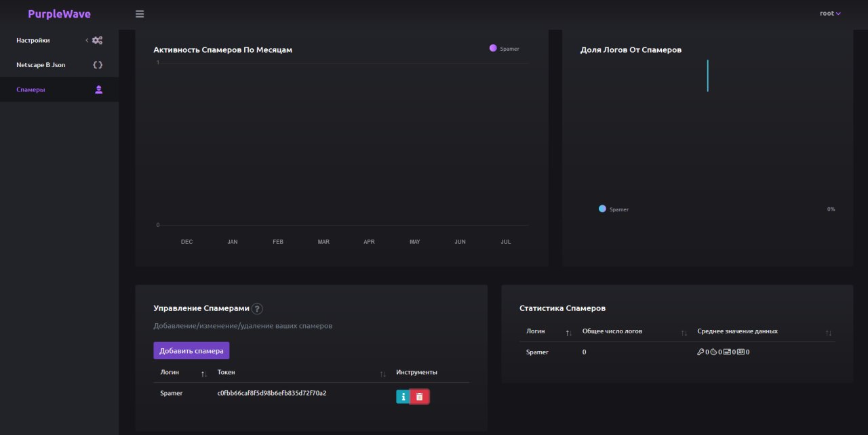Viewport: 868px width, 435px height.
Task: Click the help question mark icon
Action: click(x=257, y=308)
